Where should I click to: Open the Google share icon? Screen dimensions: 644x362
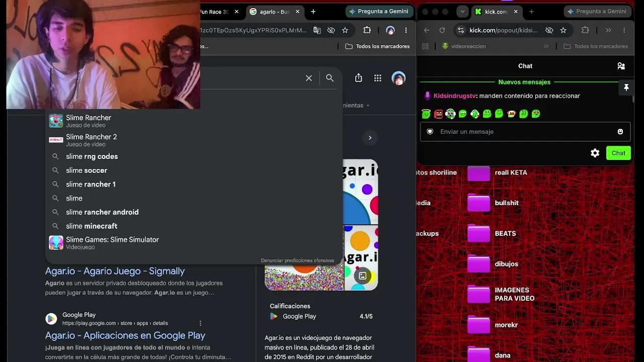pos(358,78)
